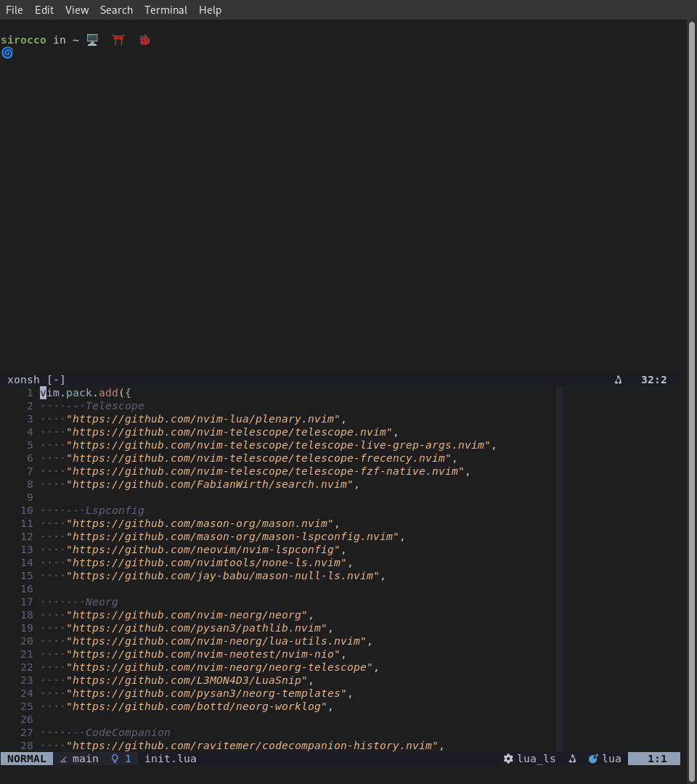Click the sirocco username in prompt
The image size is (697, 784).
click(23, 40)
